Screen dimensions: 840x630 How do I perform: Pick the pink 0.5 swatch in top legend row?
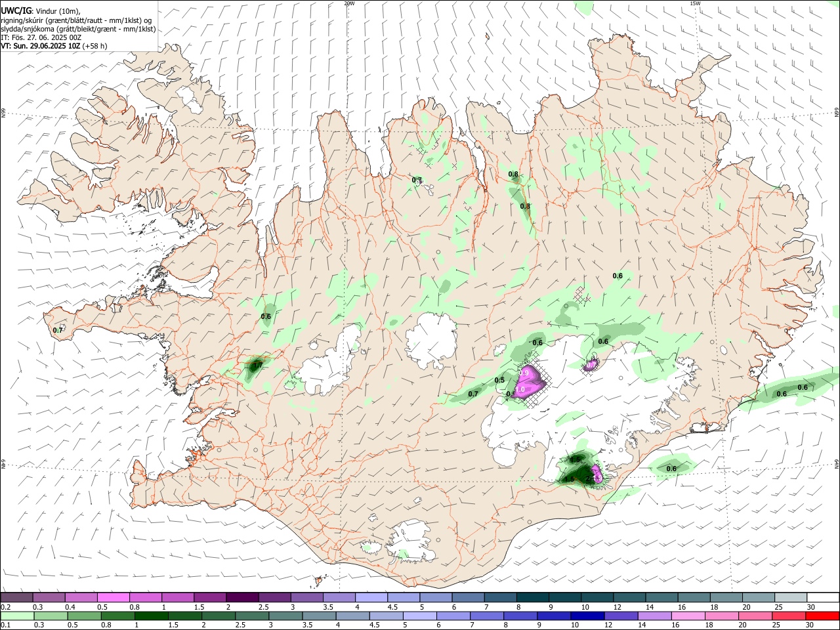(x=113, y=597)
